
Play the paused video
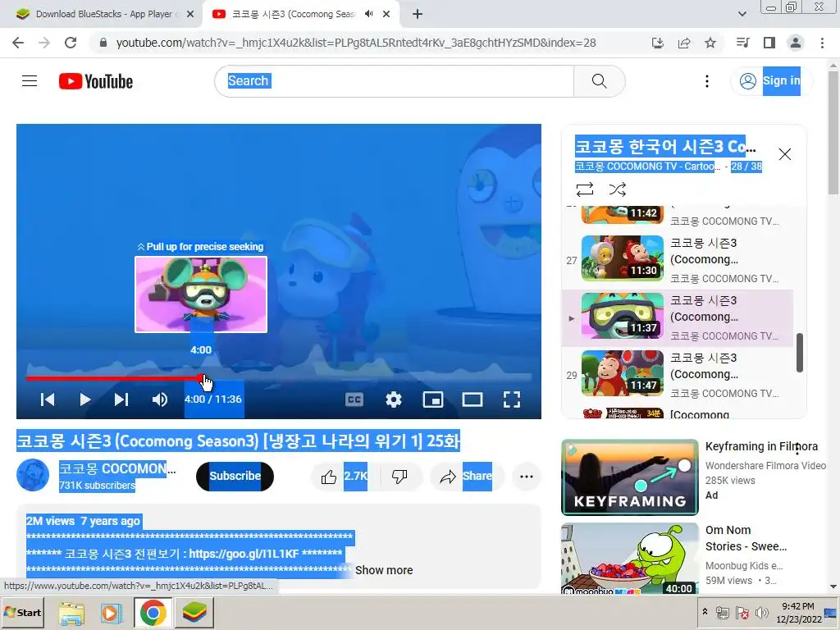[84, 399]
